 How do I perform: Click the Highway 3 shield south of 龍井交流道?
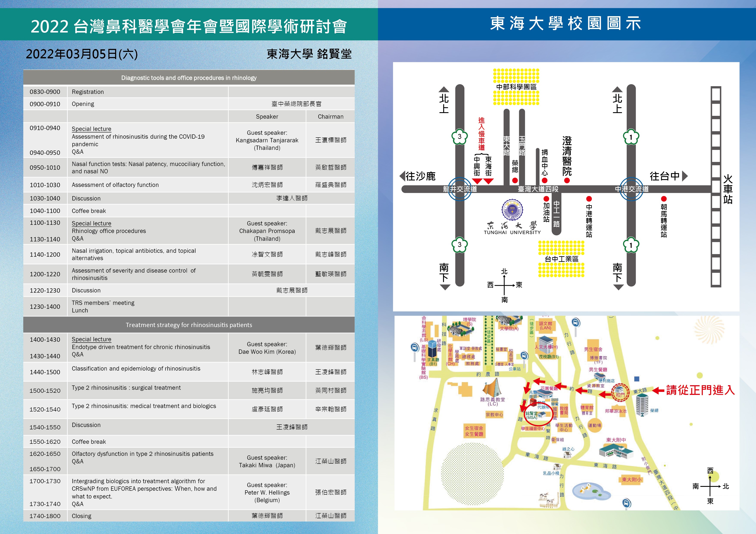(460, 244)
